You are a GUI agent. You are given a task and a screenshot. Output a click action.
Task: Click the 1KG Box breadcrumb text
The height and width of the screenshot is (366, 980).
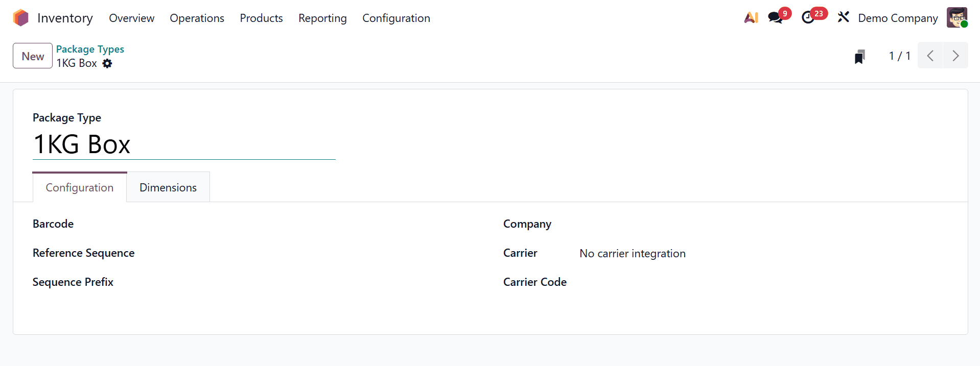pyautogui.click(x=77, y=63)
